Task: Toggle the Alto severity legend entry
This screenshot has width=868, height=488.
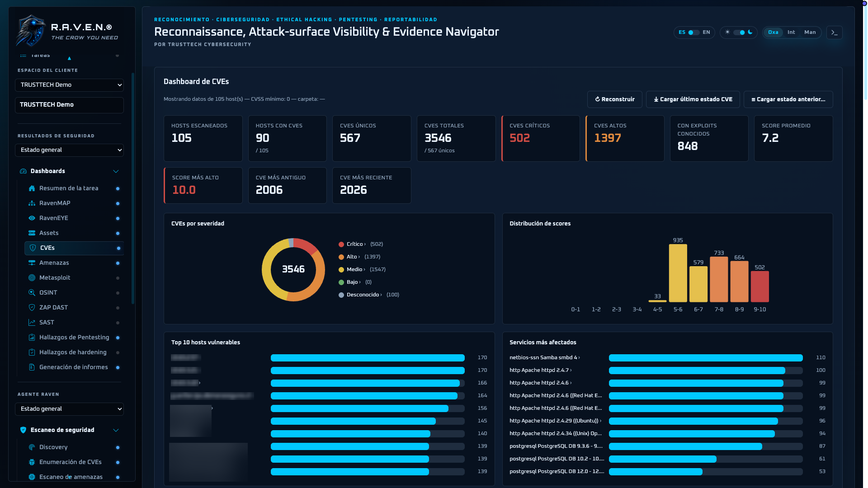Action: (x=359, y=257)
